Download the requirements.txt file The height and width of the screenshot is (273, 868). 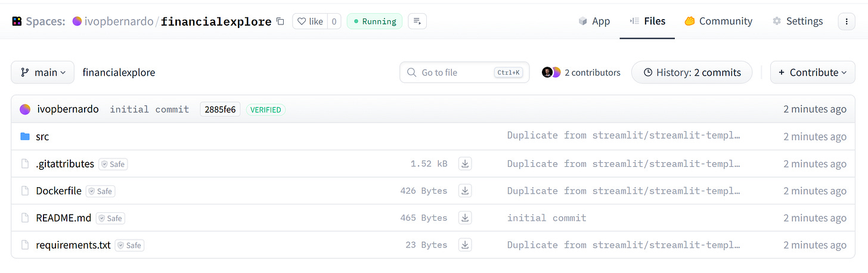click(465, 245)
